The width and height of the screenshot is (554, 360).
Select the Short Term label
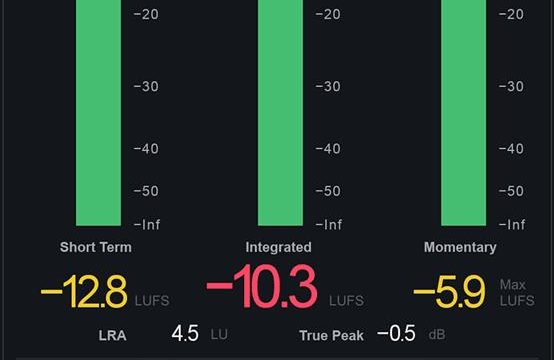(96, 247)
